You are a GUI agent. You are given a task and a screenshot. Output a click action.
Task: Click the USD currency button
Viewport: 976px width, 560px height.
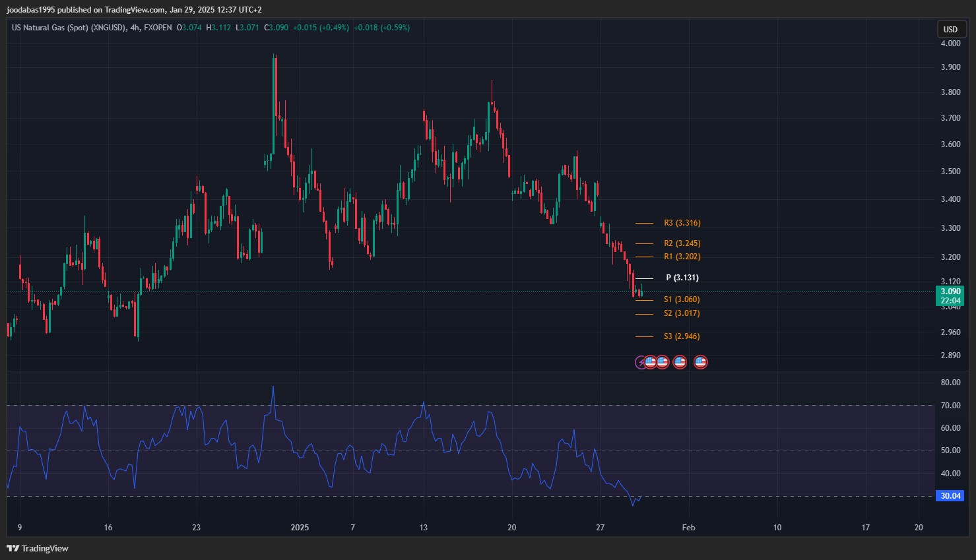click(950, 29)
